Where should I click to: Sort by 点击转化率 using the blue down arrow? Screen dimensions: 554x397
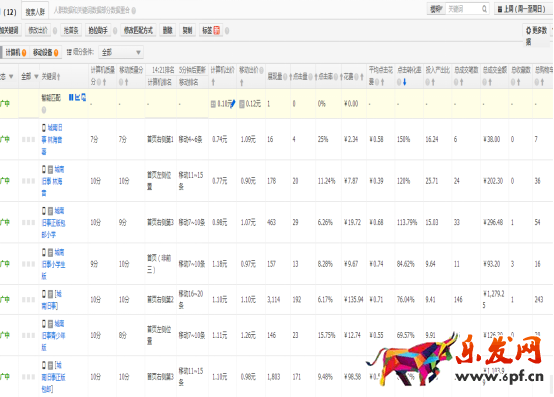[405, 82]
